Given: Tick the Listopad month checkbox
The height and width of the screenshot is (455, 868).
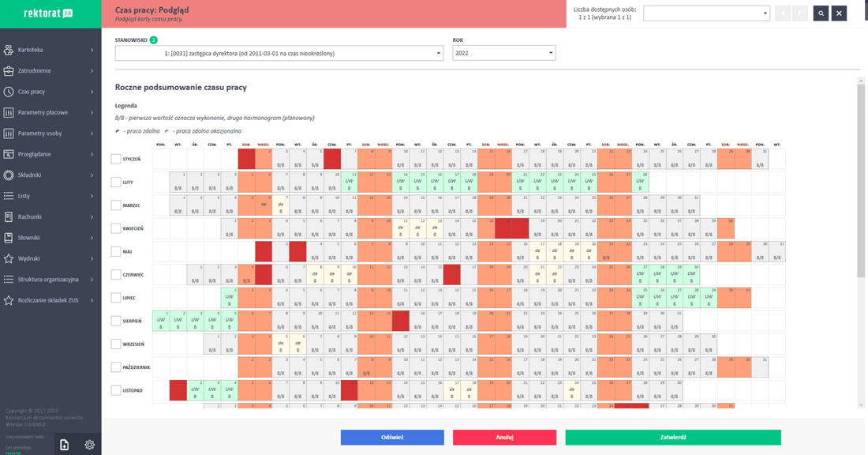Looking at the screenshot, I should [116, 390].
